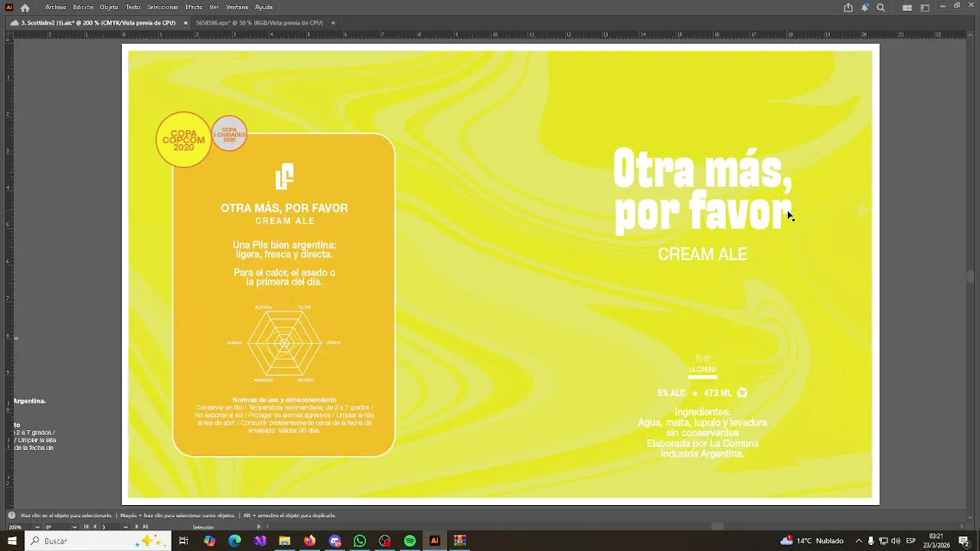Open the Ventana menu

tap(237, 7)
